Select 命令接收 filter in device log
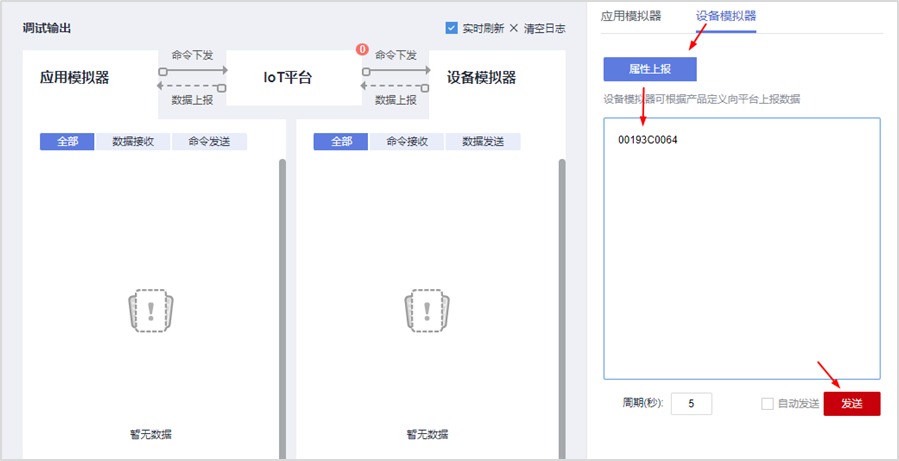This screenshot has height=461, width=899. (407, 142)
